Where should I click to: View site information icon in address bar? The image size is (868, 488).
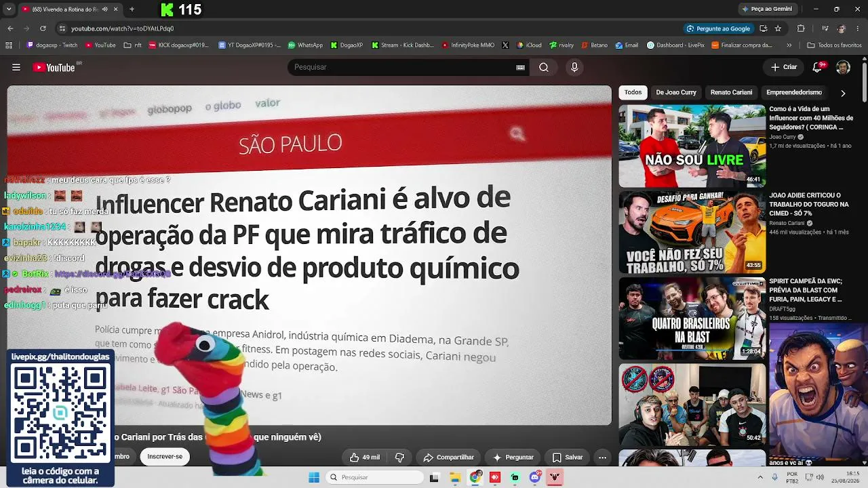62,28
